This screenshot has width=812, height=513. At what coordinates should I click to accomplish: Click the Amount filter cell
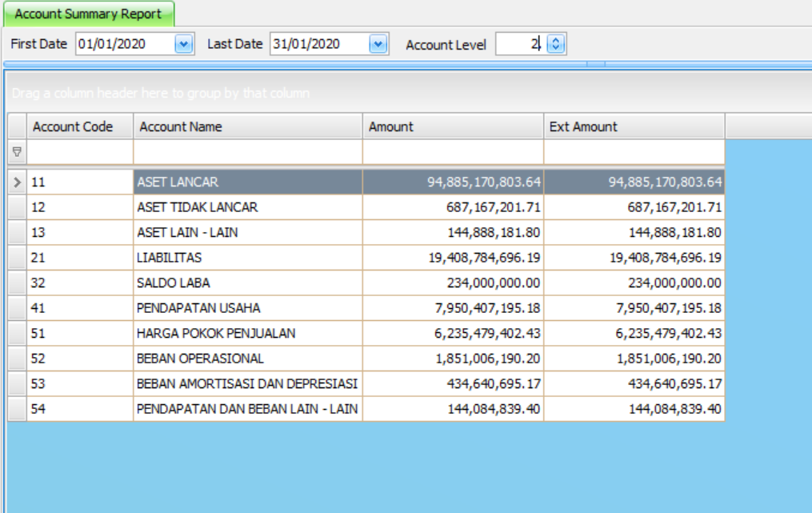pyautogui.click(x=453, y=152)
